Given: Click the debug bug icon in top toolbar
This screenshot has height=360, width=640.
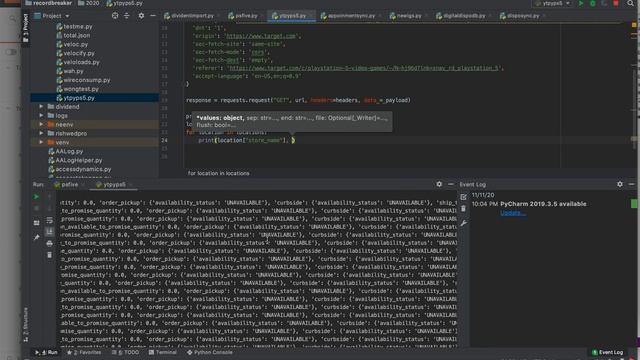Looking at the screenshot, I should point(593,3).
